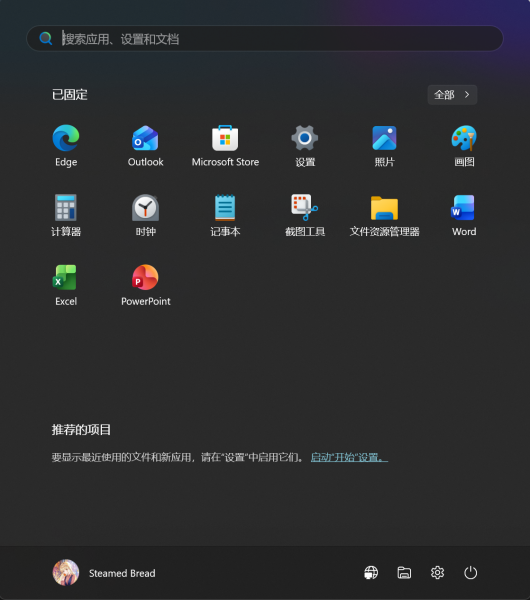Show all apps via 全部 button
The image size is (530, 600).
[452, 95]
